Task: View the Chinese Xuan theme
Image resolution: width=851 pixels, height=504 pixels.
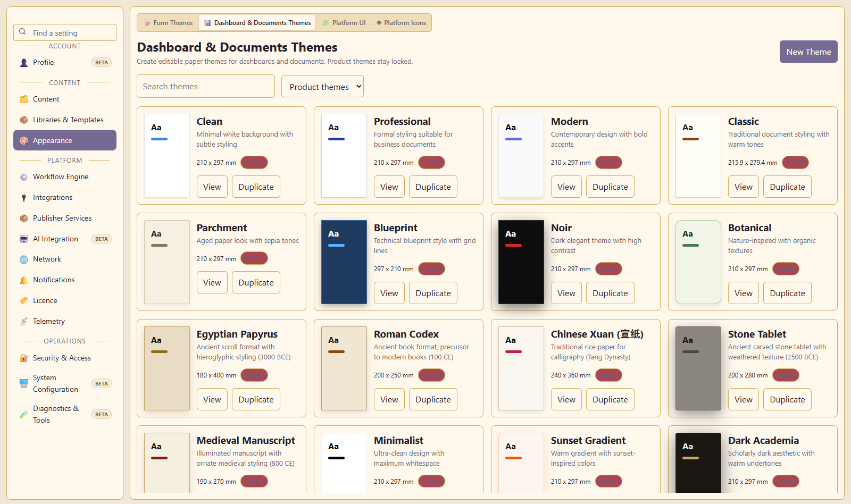Action: coord(566,399)
